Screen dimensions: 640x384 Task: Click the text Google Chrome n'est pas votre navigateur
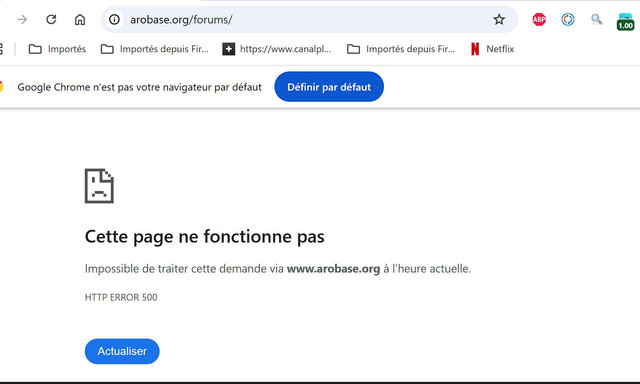coord(115,87)
